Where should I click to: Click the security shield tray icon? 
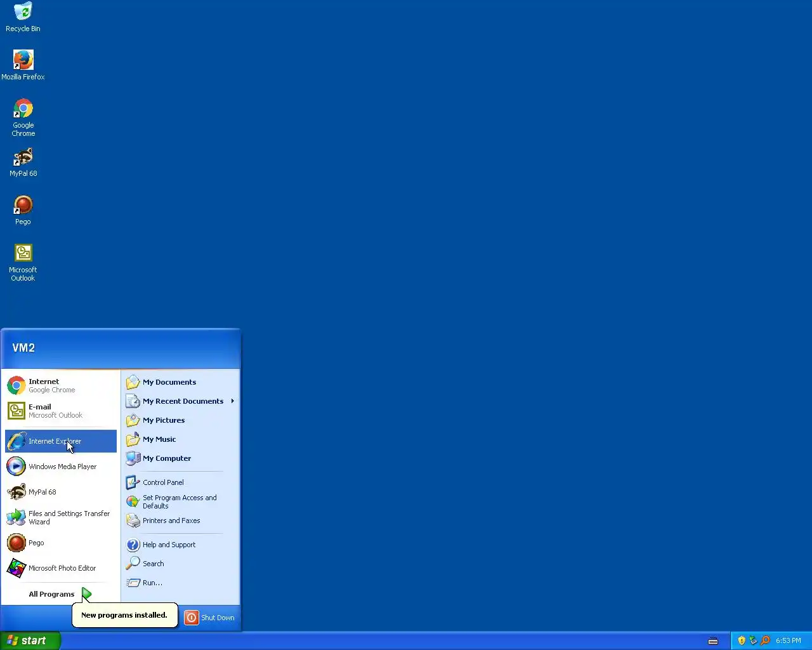(x=742, y=640)
